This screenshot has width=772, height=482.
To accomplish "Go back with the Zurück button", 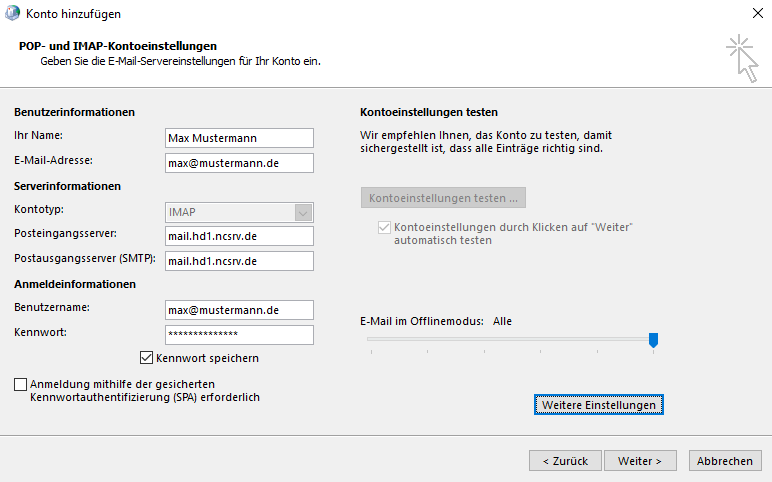I will click(x=565, y=461).
